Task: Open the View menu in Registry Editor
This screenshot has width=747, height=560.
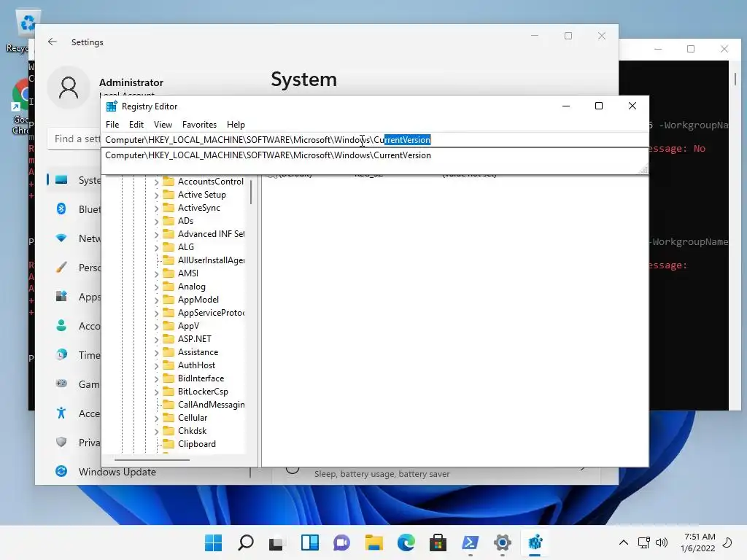Action: 163,124
